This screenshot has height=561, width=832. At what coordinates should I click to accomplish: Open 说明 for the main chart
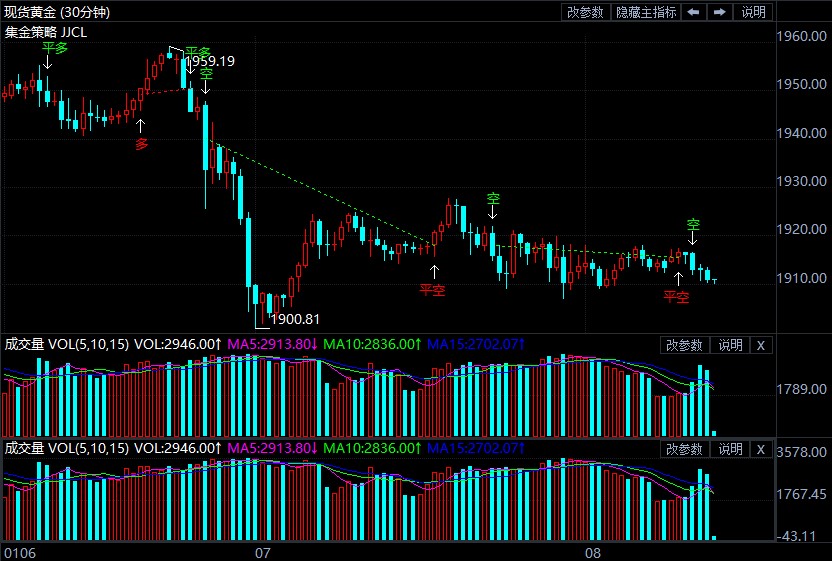(753, 12)
